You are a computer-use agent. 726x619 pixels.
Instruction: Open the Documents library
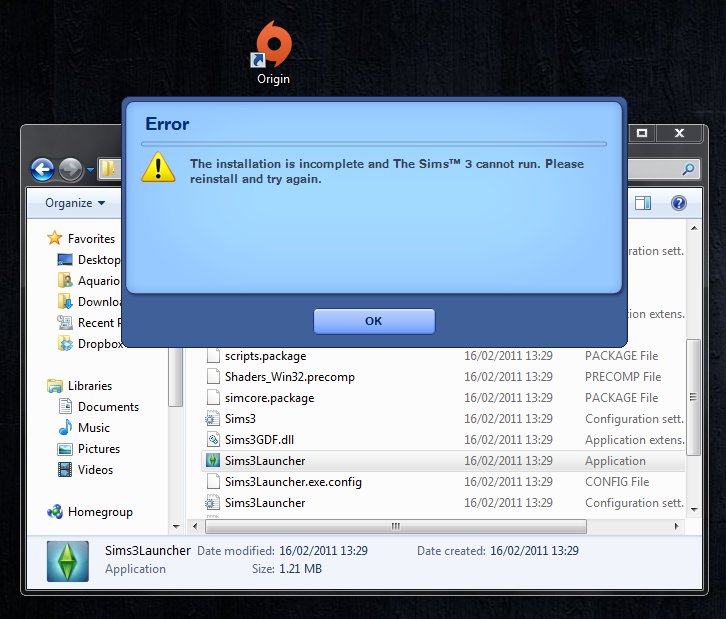(108, 406)
